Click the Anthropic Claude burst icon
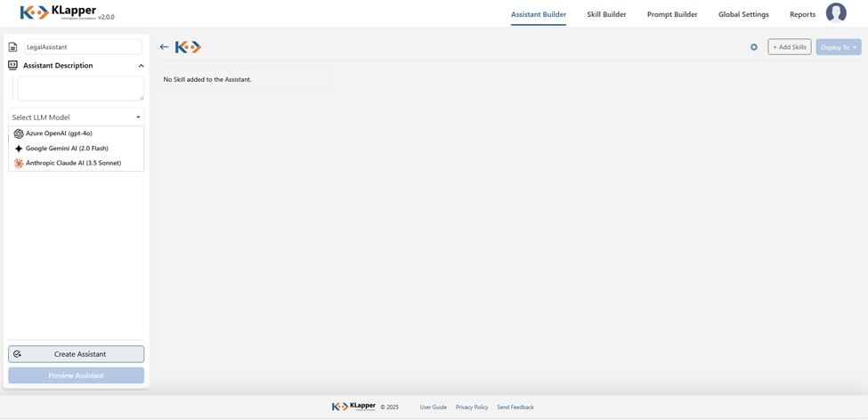 (19, 163)
